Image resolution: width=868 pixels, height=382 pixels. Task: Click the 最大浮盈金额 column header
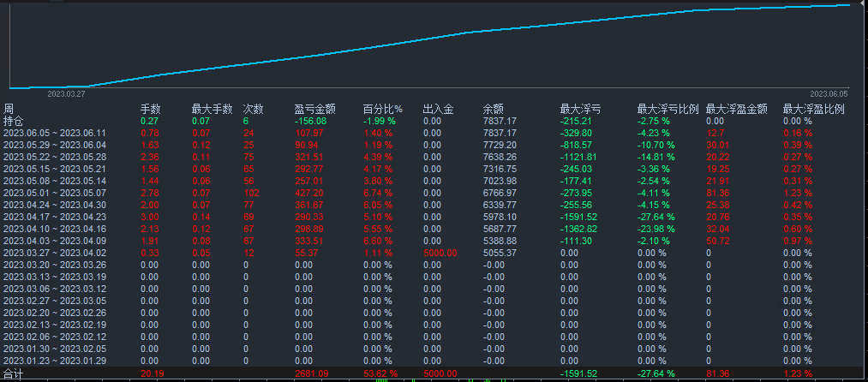[737, 109]
